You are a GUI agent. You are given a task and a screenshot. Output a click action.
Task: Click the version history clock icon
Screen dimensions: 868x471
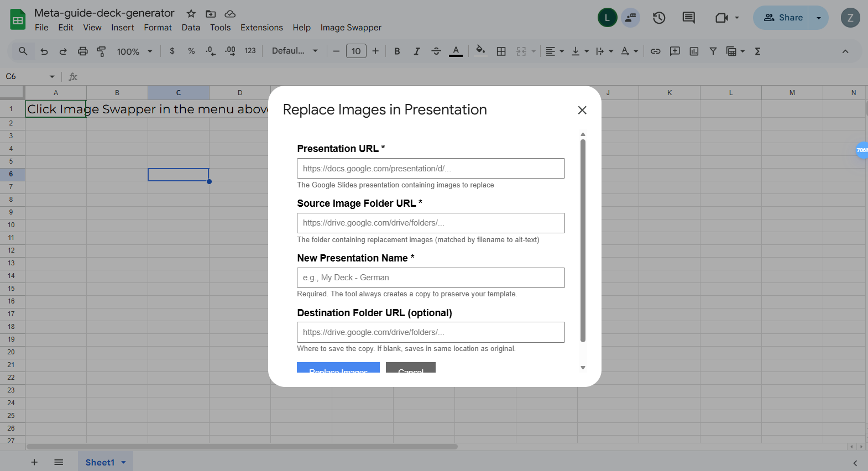tap(658, 18)
